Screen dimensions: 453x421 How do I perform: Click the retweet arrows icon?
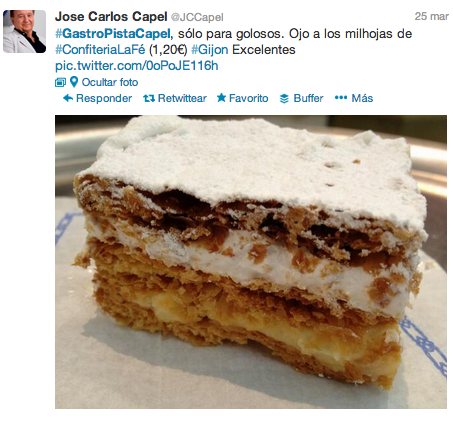click(x=149, y=98)
